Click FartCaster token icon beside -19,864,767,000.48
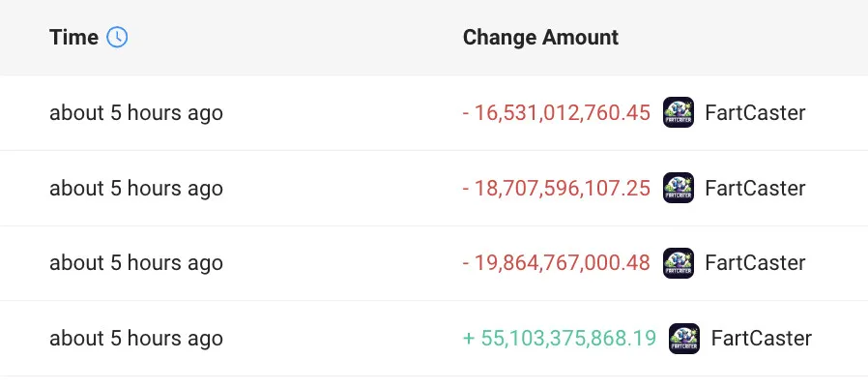The width and height of the screenshot is (868, 389). coord(679,263)
